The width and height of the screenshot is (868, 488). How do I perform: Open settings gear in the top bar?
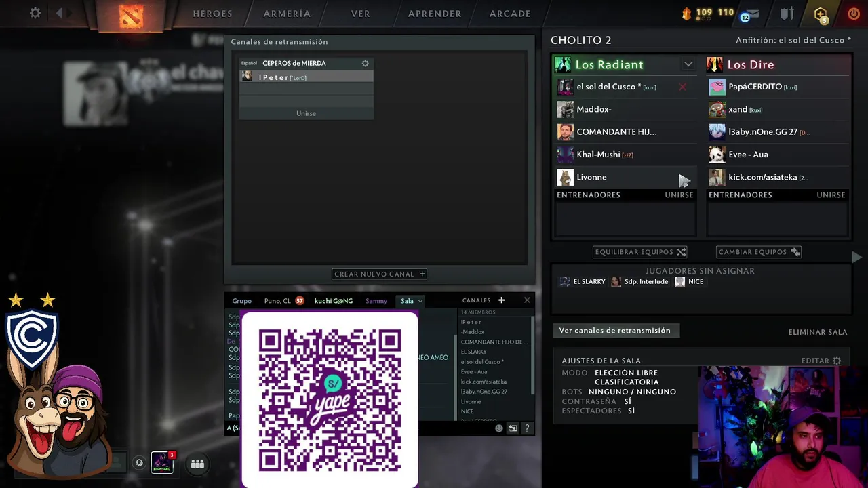click(35, 13)
